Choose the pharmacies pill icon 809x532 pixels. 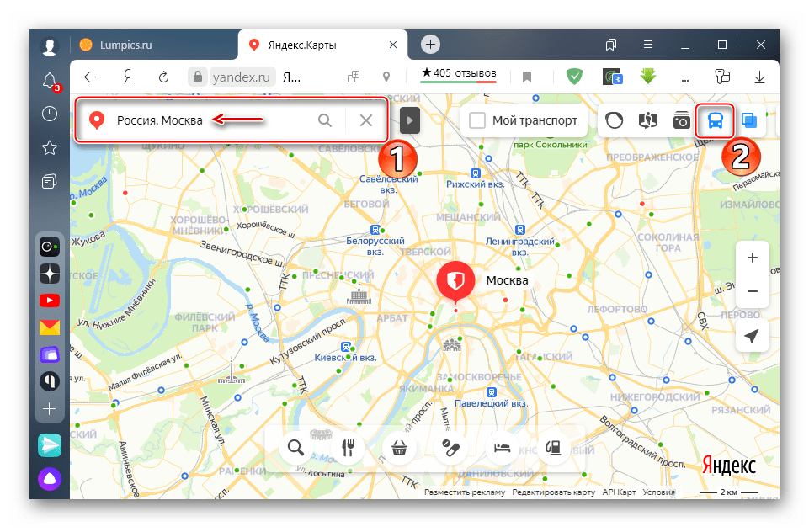450,448
